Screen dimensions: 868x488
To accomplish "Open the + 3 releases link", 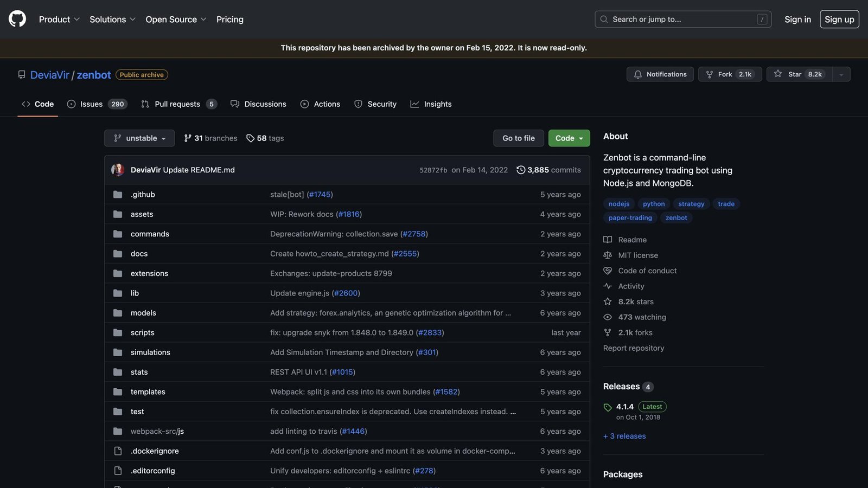I will (624, 435).
